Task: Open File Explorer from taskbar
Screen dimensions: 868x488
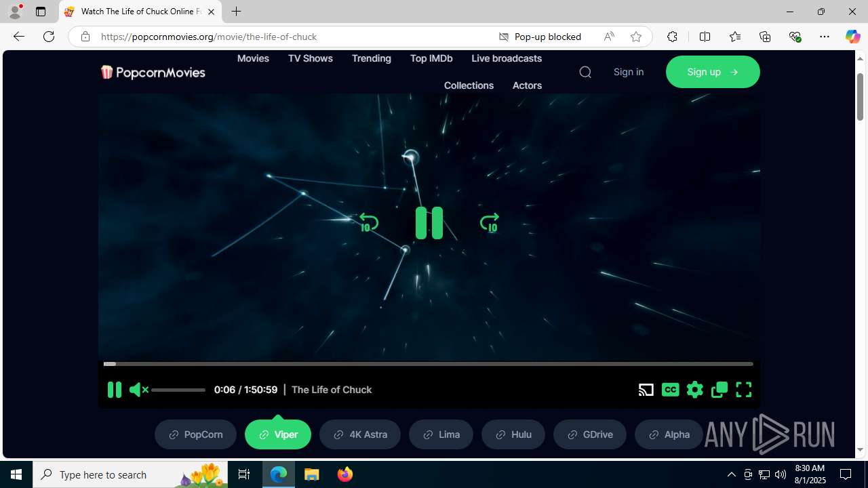Action: pos(312,474)
